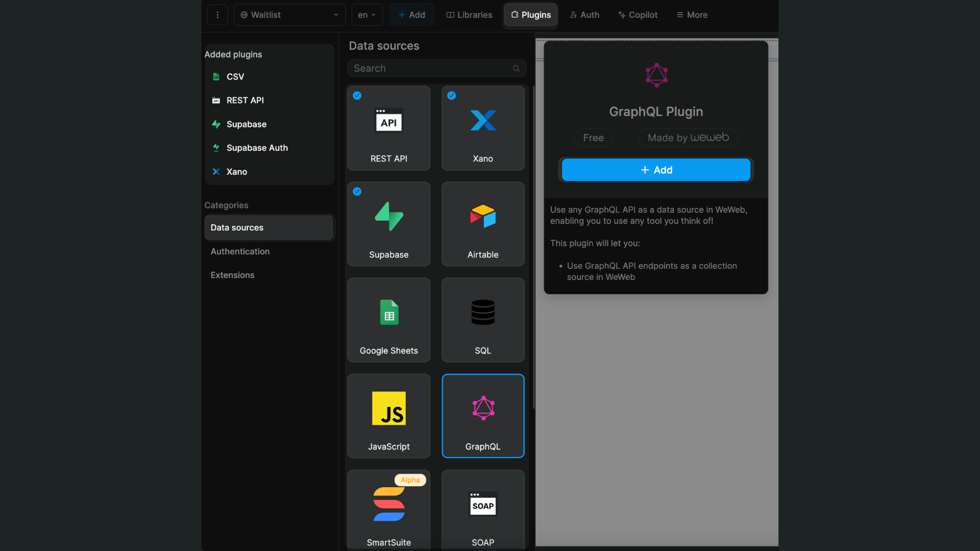Click the checkmark on the Supabase tile
This screenshot has width=980, height=551.
[x=357, y=192]
